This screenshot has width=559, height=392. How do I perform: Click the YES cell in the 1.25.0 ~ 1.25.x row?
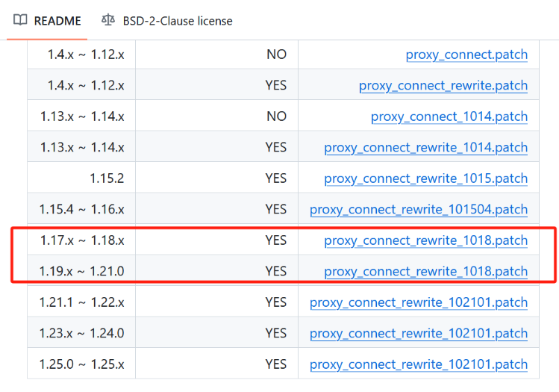coord(275,364)
